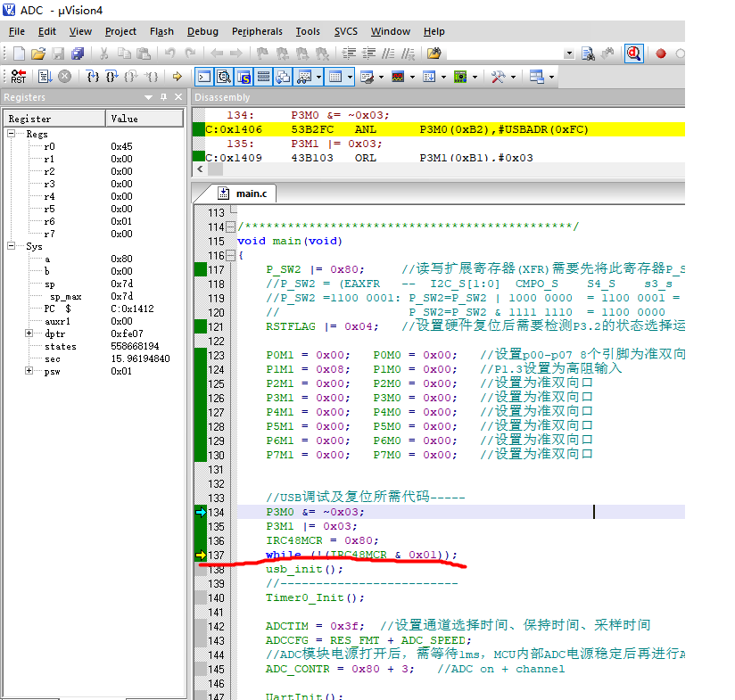Open the Memory windows icon

tap(334, 77)
